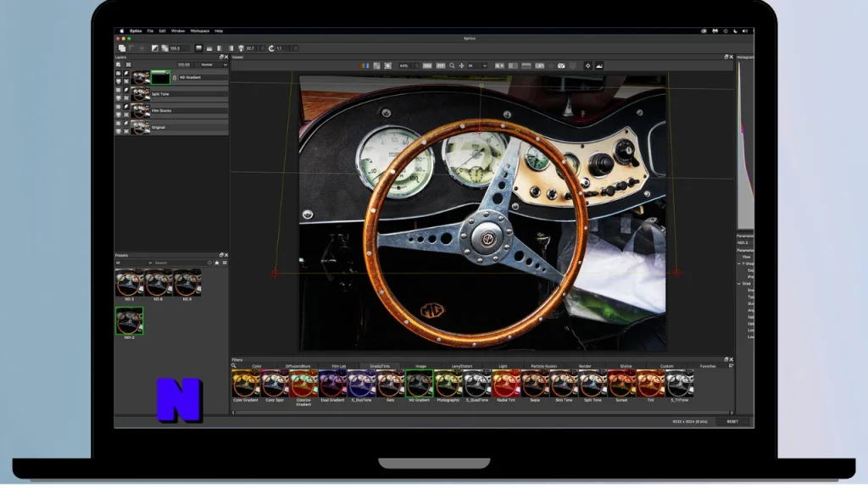Screen dimensions: 868x488
Task: Click the favorites star icon in Presets panel
Action: click(x=217, y=263)
